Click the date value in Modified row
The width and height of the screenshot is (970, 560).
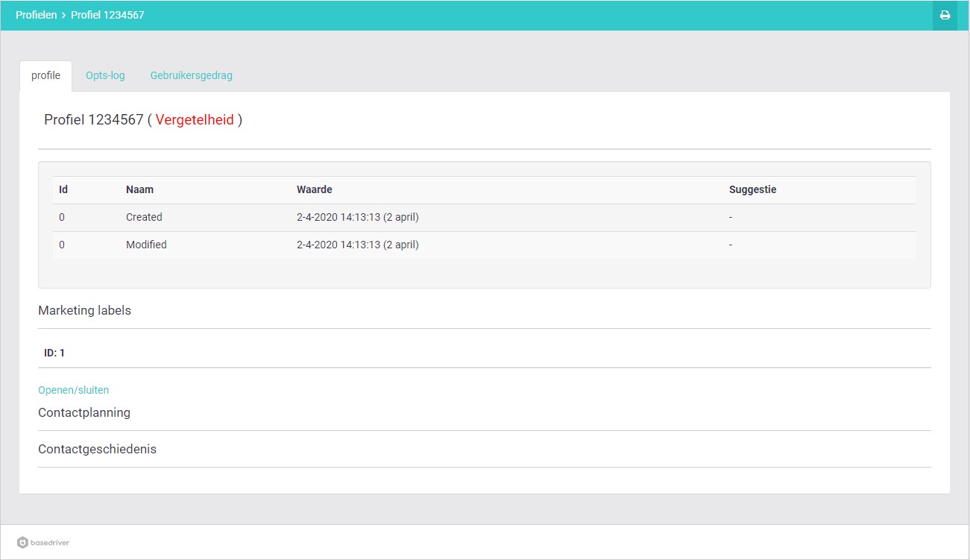[x=358, y=245]
